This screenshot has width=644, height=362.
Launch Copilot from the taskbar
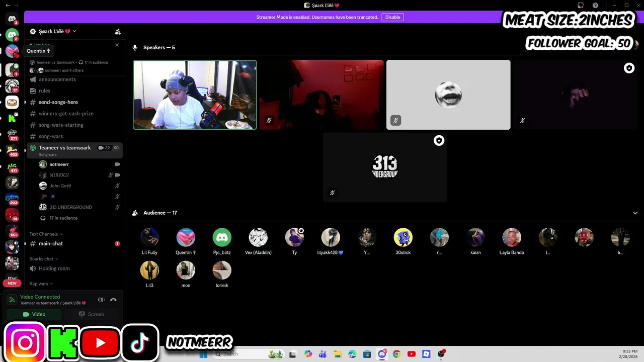click(x=308, y=354)
